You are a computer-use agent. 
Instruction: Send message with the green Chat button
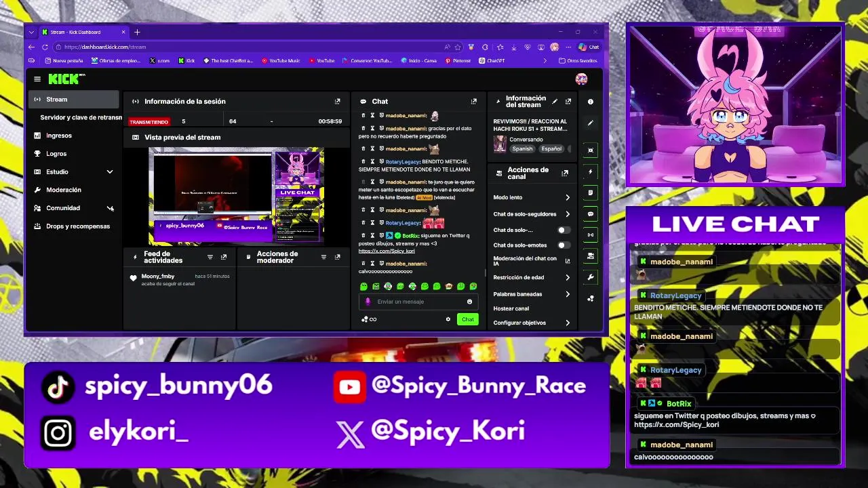[x=468, y=319]
